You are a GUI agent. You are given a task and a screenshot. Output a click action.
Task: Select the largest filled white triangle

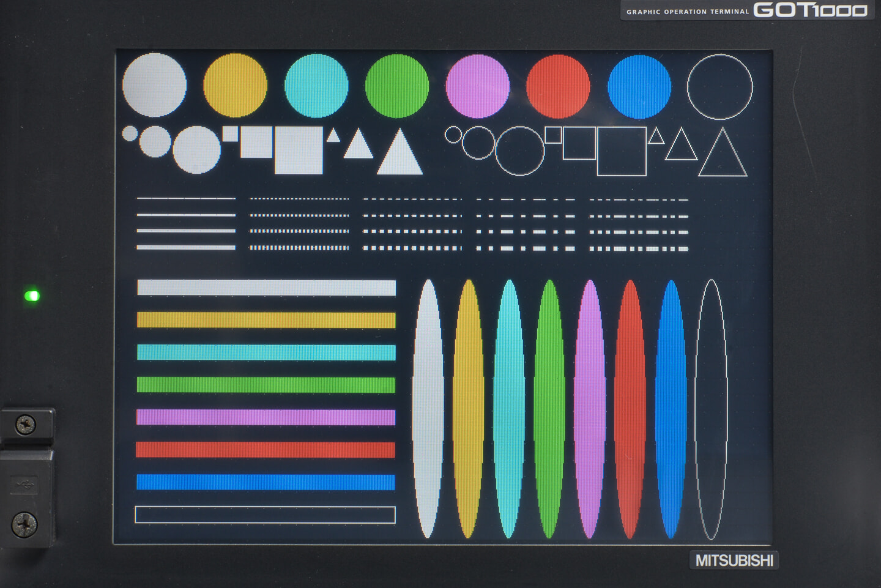[x=400, y=151]
